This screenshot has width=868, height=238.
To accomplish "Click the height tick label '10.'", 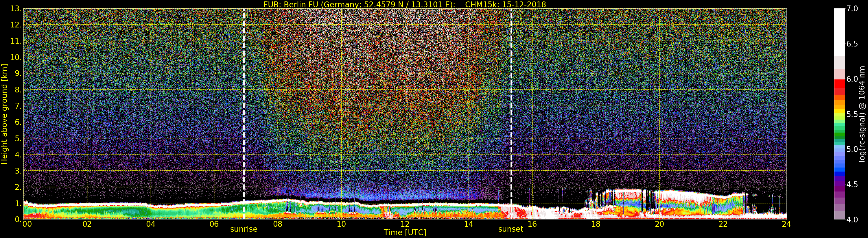I will point(16,57).
